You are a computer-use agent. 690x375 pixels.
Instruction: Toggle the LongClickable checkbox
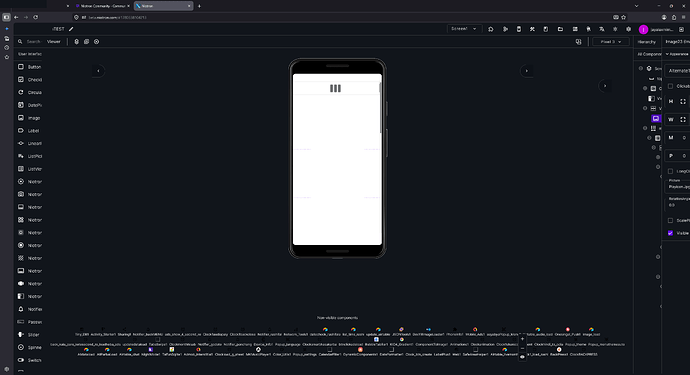click(x=670, y=171)
